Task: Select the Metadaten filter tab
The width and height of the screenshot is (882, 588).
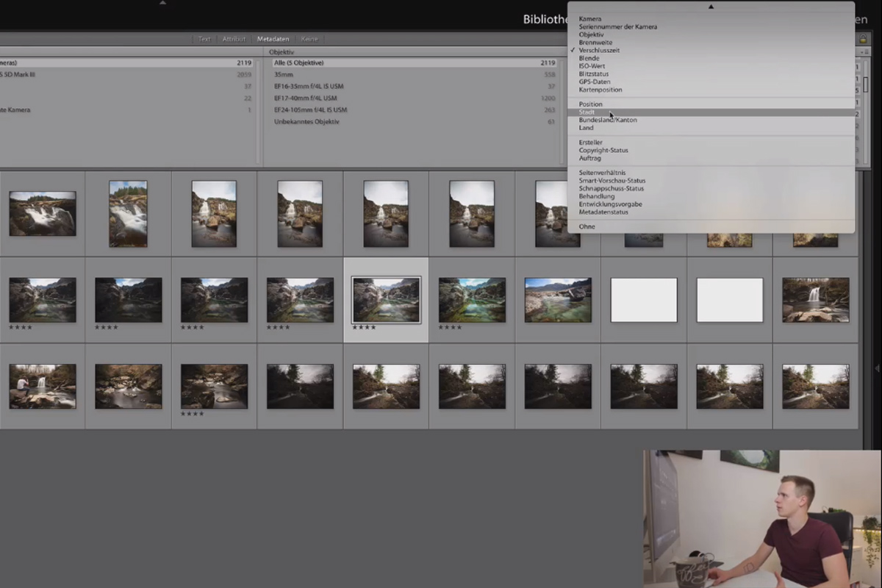Action: 273,39
